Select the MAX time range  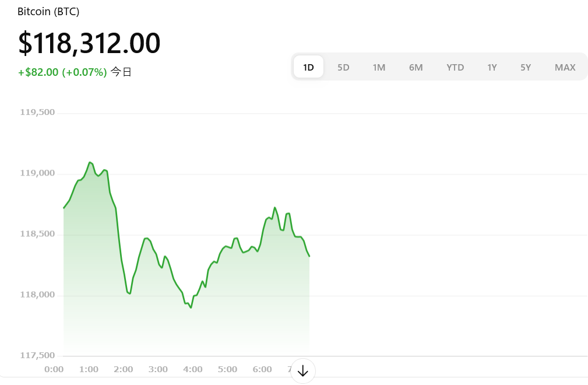point(565,67)
